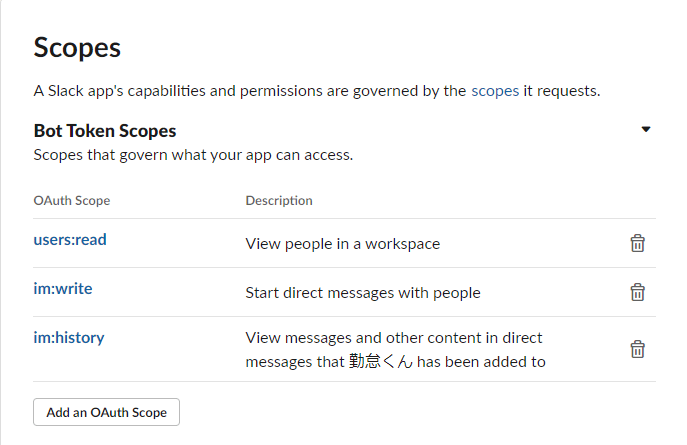Click 'Start direct messages with people' description
The image size is (687, 445).
coord(363,293)
